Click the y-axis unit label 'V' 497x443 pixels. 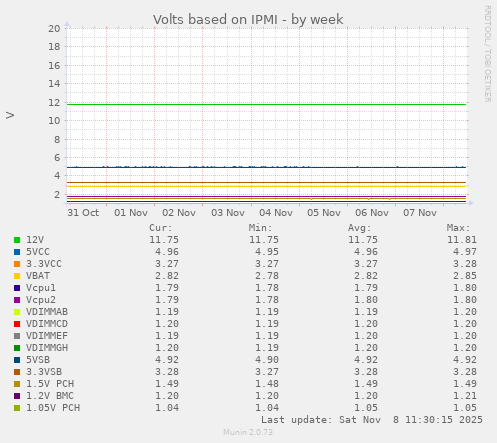(x=10, y=115)
